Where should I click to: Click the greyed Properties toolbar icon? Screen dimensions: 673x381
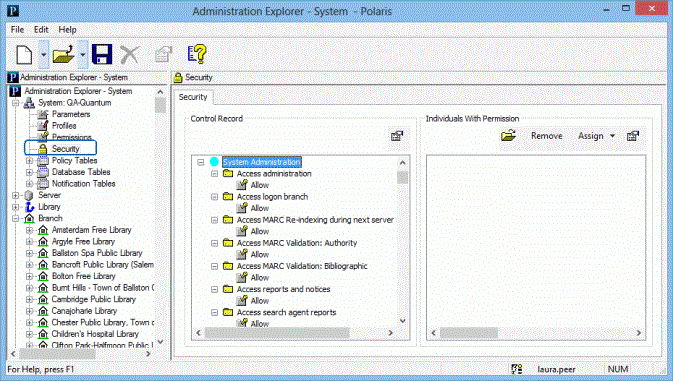(163, 54)
